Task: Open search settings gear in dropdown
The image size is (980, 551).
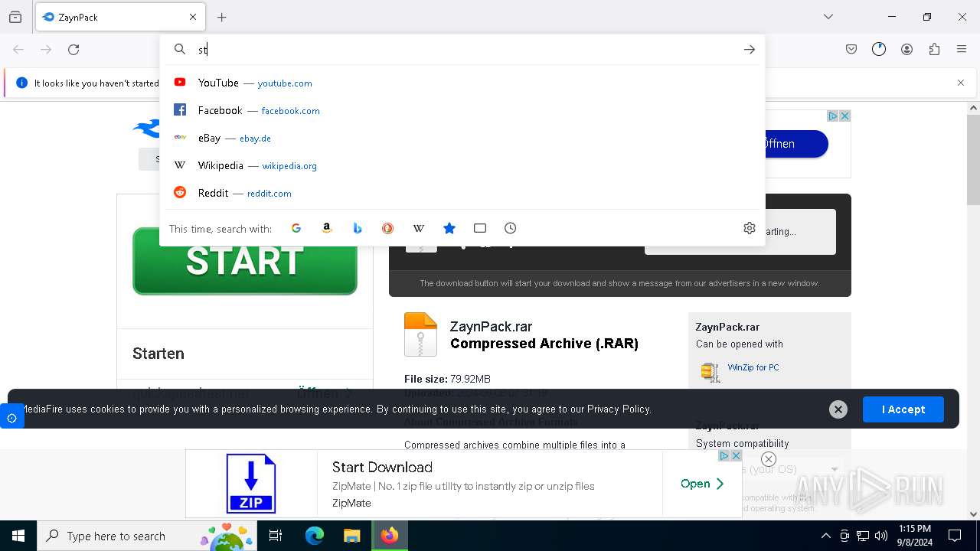Action: coord(750,228)
